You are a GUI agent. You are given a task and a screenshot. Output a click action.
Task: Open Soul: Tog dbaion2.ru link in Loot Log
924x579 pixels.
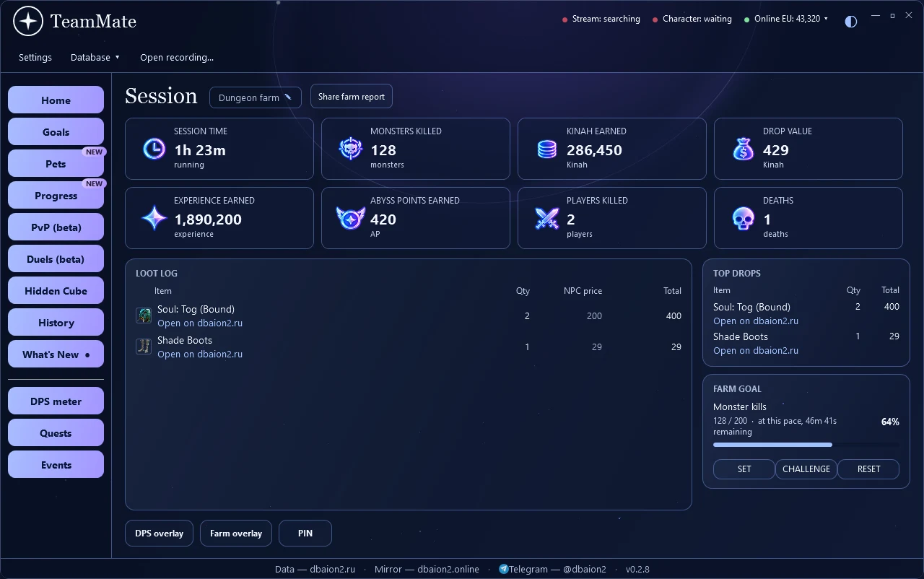coord(200,323)
